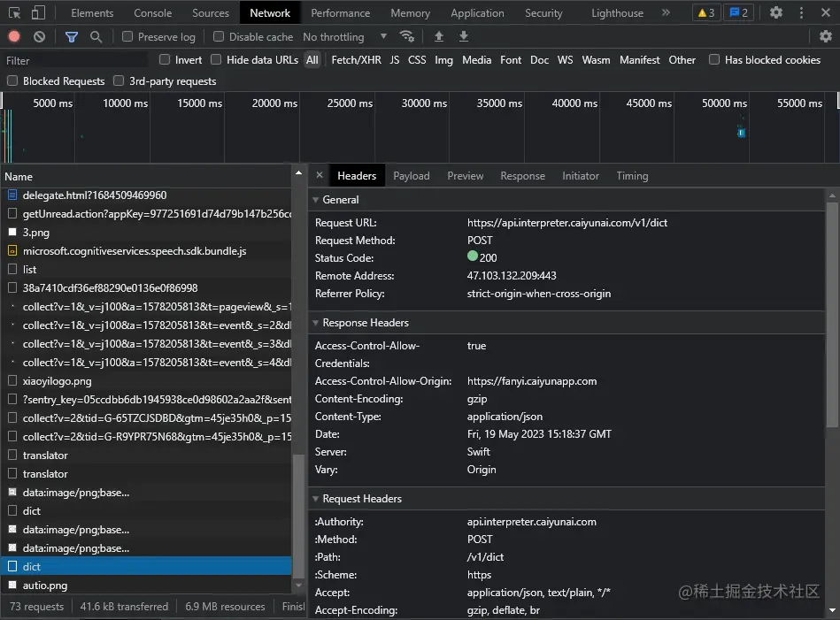Image resolution: width=840 pixels, height=620 pixels.
Task: Select the first translator request
Action: click(x=146, y=455)
